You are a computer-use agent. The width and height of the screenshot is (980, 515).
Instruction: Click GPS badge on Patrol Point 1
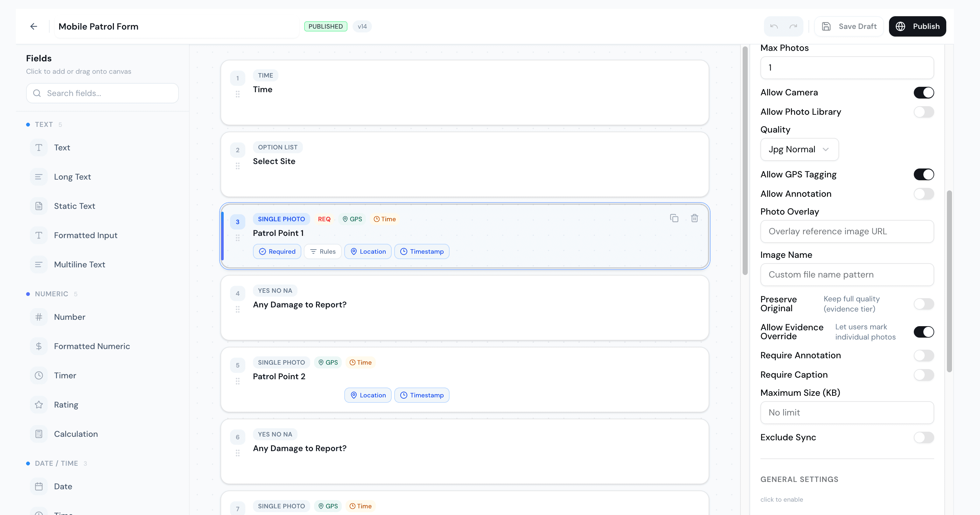(x=352, y=219)
